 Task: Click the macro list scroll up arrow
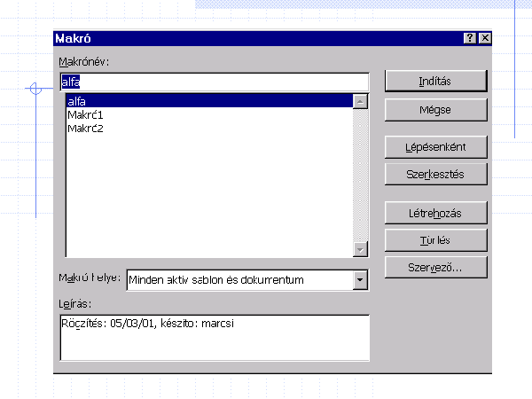360,101
